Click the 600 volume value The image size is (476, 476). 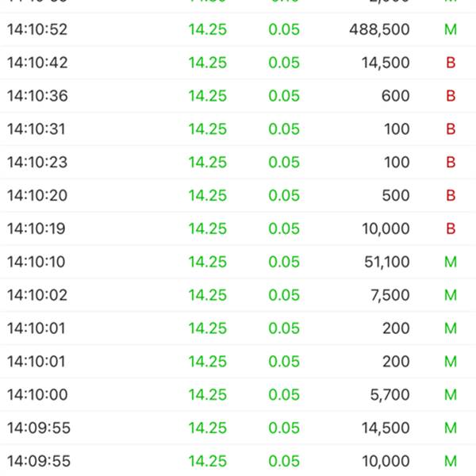[395, 97]
